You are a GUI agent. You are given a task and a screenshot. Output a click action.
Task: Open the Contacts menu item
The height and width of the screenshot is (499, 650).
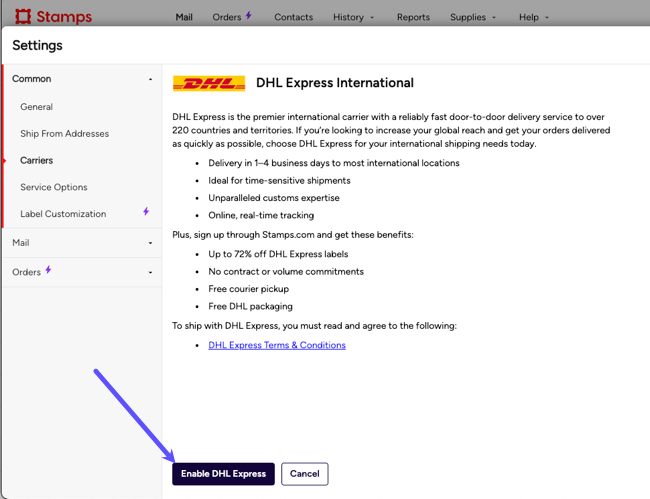pos(293,17)
